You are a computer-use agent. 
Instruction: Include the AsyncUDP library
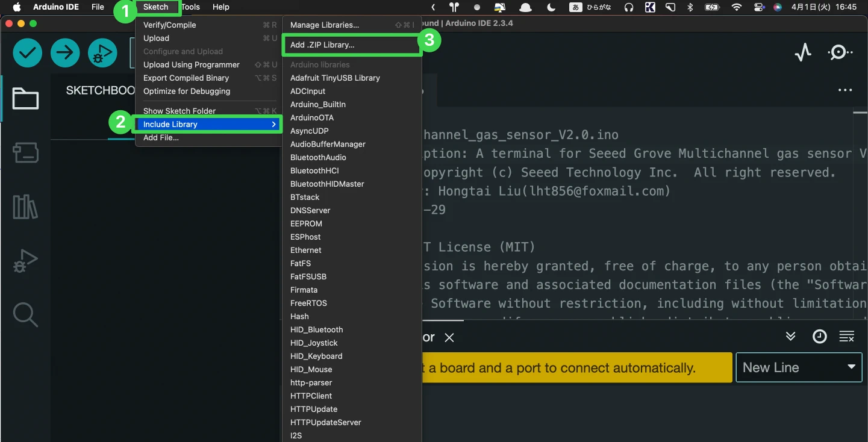(352, 131)
